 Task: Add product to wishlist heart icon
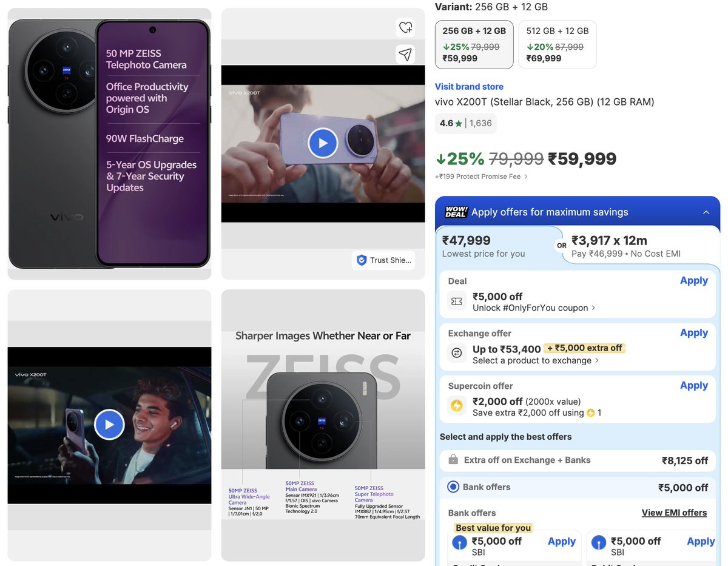coord(405,27)
